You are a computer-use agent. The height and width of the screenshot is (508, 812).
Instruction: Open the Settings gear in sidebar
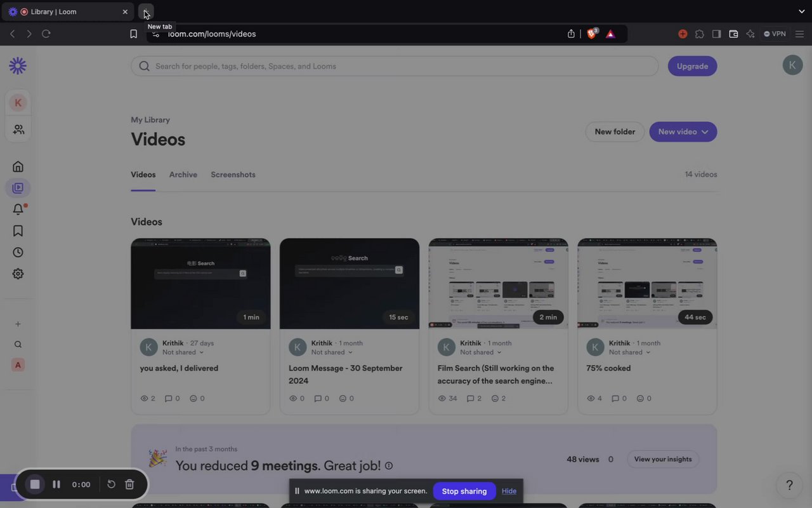point(18,274)
